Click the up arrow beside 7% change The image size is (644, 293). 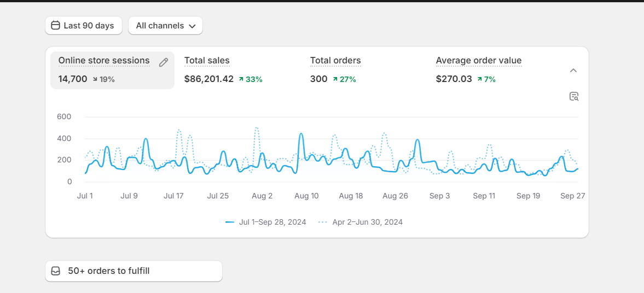pyautogui.click(x=479, y=79)
